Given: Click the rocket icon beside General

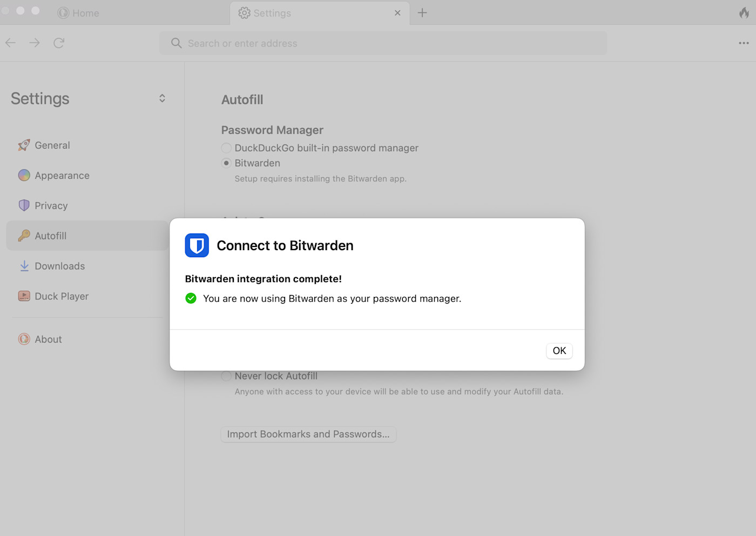Looking at the screenshot, I should pyautogui.click(x=24, y=145).
